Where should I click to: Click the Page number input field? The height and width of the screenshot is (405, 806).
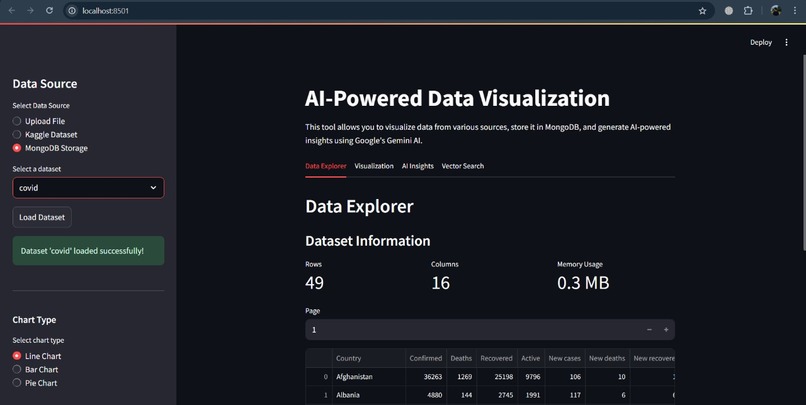473,329
